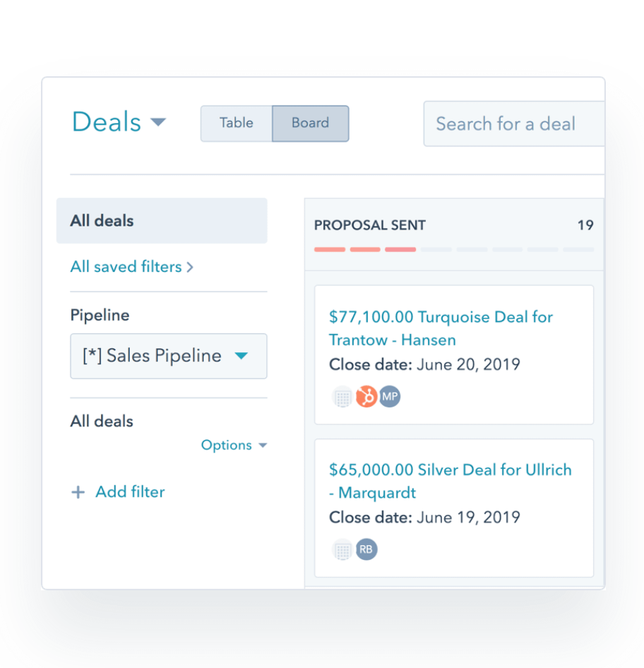The image size is (644, 668).
Task: Open the $77,100.00 Turquoise Deal link
Action: coord(441,328)
